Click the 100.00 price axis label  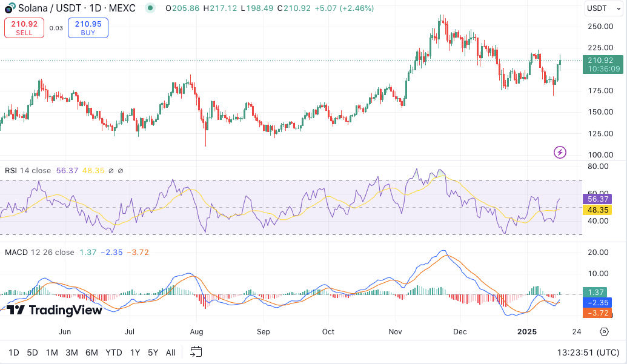click(600, 154)
